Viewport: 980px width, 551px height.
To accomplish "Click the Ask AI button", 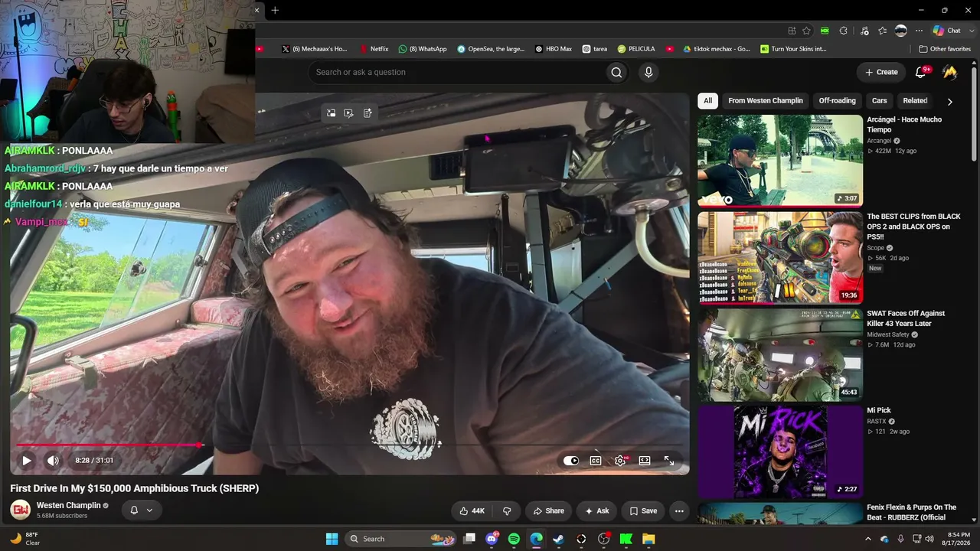I will click(x=597, y=511).
